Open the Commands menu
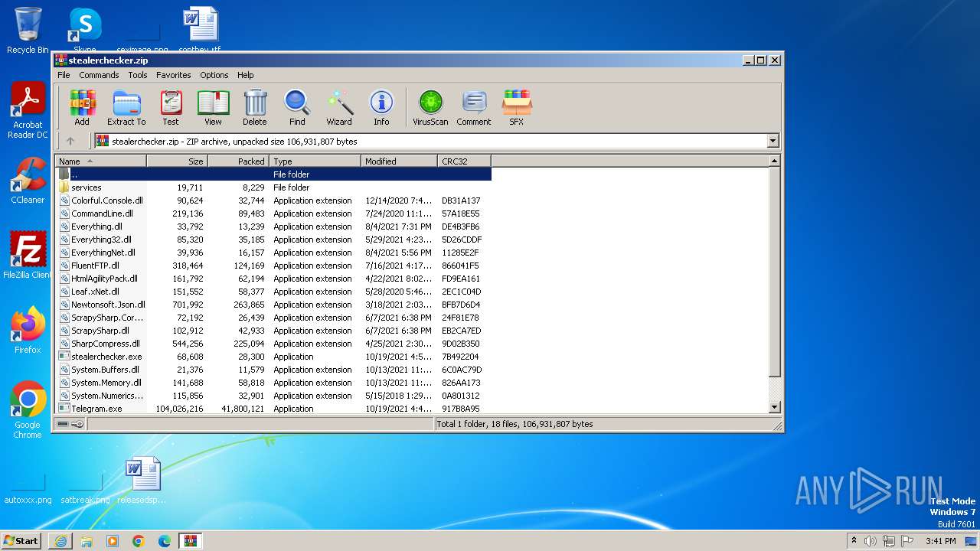 click(x=99, y=75)
